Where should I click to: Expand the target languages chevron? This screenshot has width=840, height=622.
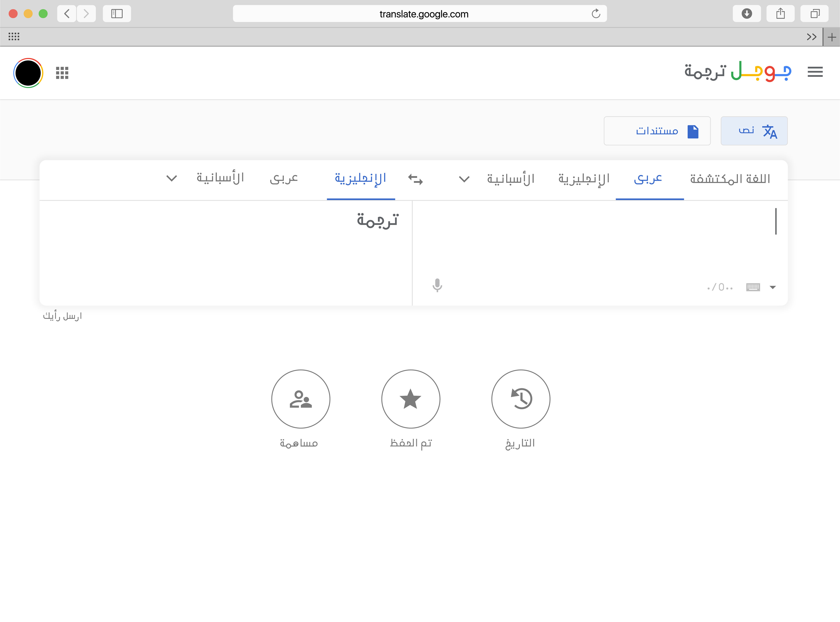click(172, 178)
